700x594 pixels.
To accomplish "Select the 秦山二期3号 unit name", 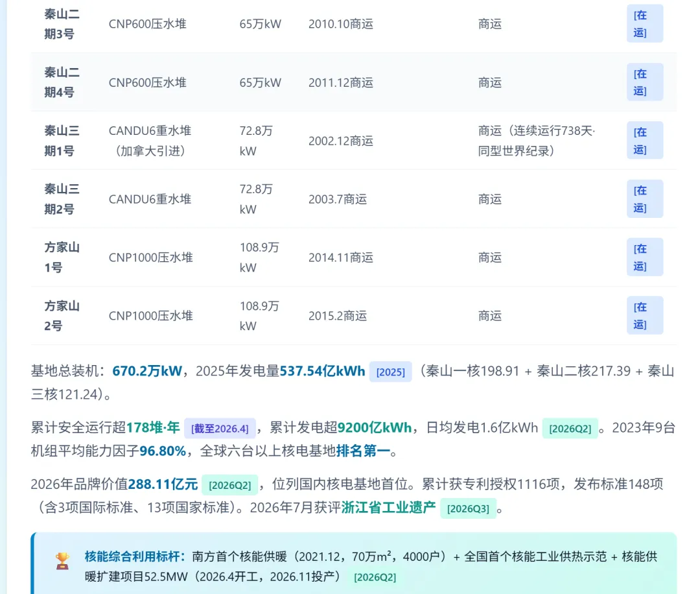I will (62, 24).
